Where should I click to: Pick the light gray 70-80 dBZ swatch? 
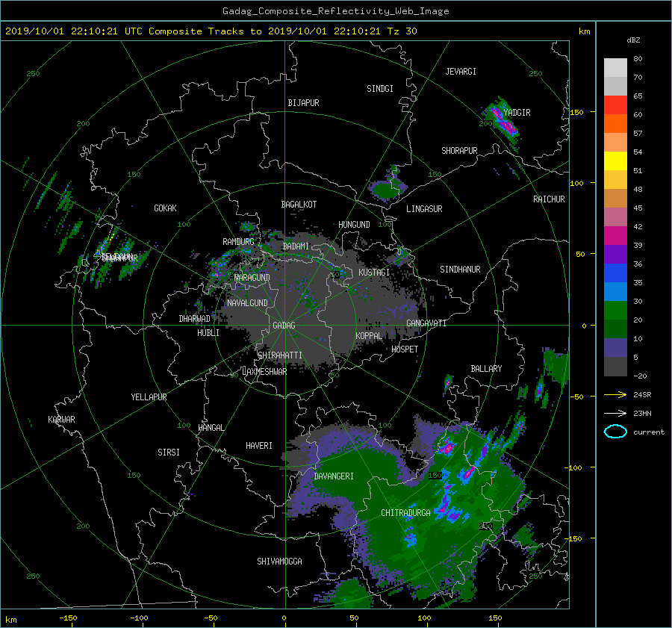pyautogui.click(x=615, y=67)
